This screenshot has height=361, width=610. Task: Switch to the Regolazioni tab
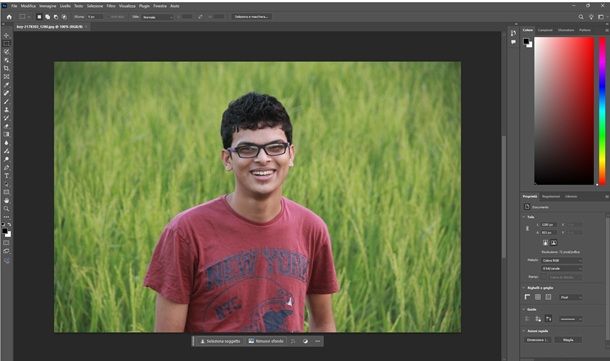[x=551, y=196]
